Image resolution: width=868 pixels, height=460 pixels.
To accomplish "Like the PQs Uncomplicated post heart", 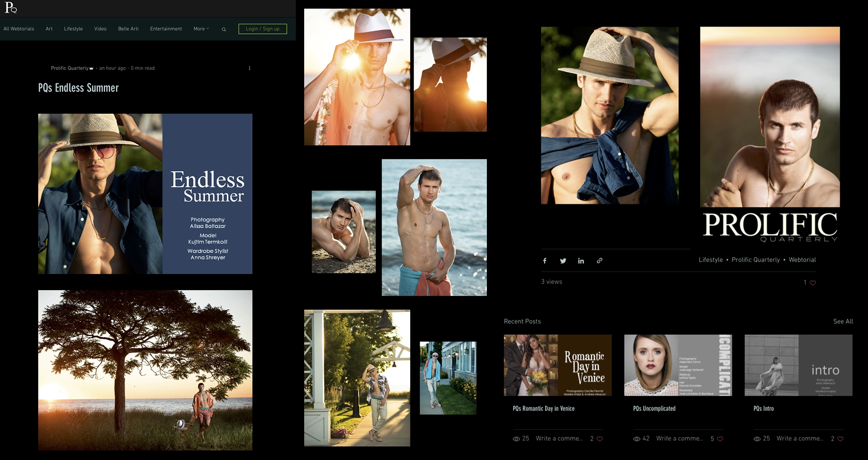I will 720,439.
